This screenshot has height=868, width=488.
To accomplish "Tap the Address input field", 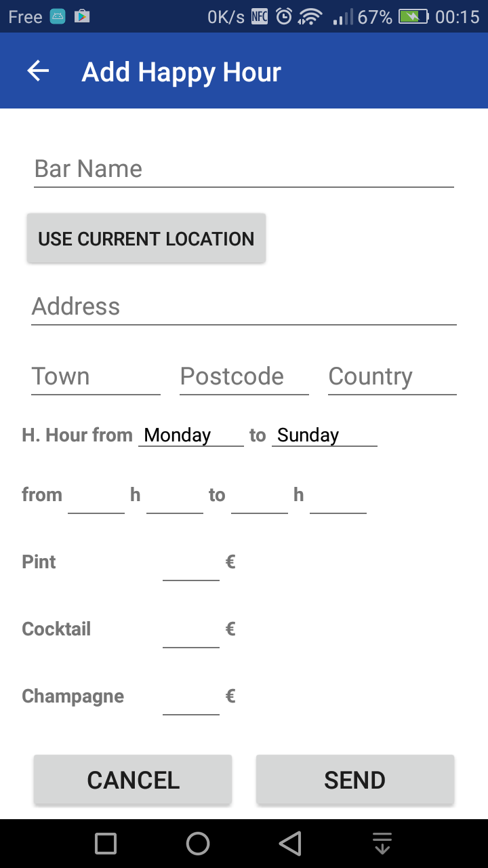I will coord(243,307).
